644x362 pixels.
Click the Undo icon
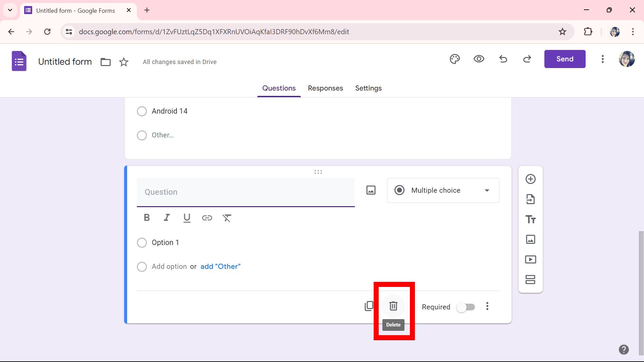pyautogui.click(x=503, y=59)
